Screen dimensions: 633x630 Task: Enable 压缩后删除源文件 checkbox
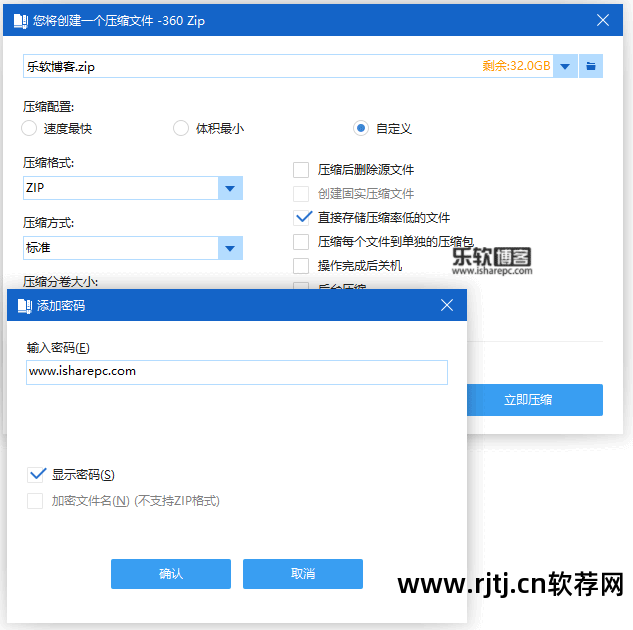(x=301, y=170)
